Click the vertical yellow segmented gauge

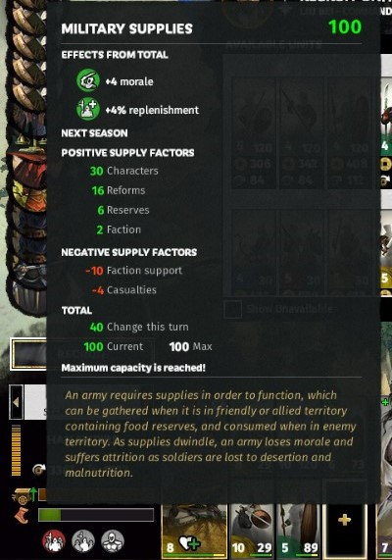(16, 450)
